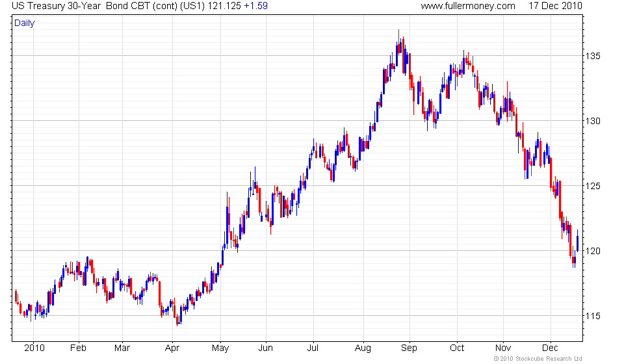Click the 120 price axis label
Image resolution: width=637 pixels, height=364 pixels.
coord(593,251)
